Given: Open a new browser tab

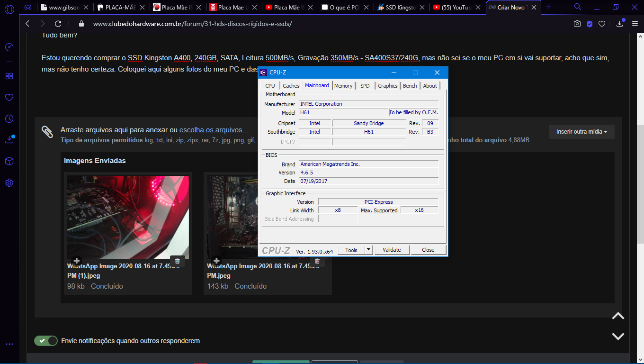Looking at the screenshot, I should pos(548,7).
